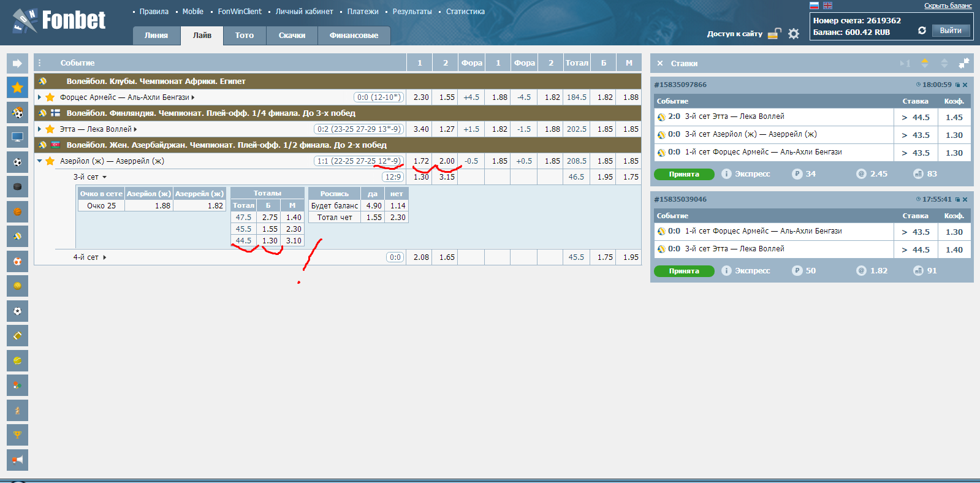The width and height of the screenshot is (980, 483).
Task: Filter by tennis ball sidebar icon
Action: click(x=17, y=360)
